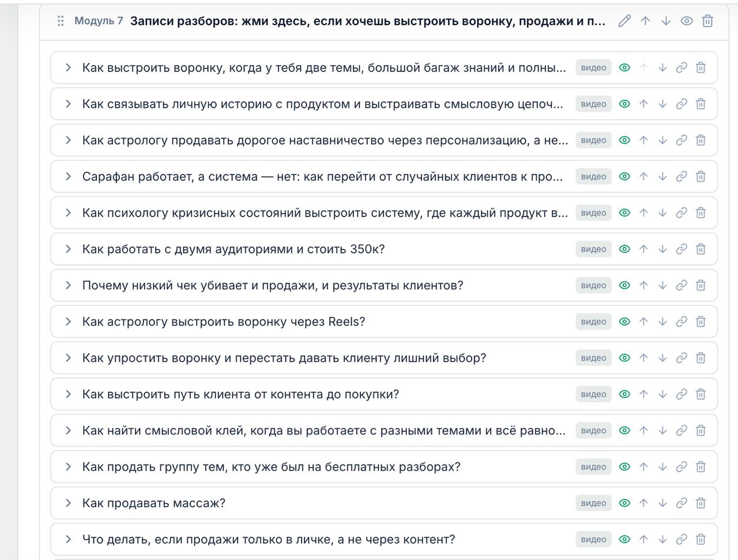The image size is (738, 560).
Task: Move 'Что делать, если продажи только в личке' up
Action: point(643,539)
